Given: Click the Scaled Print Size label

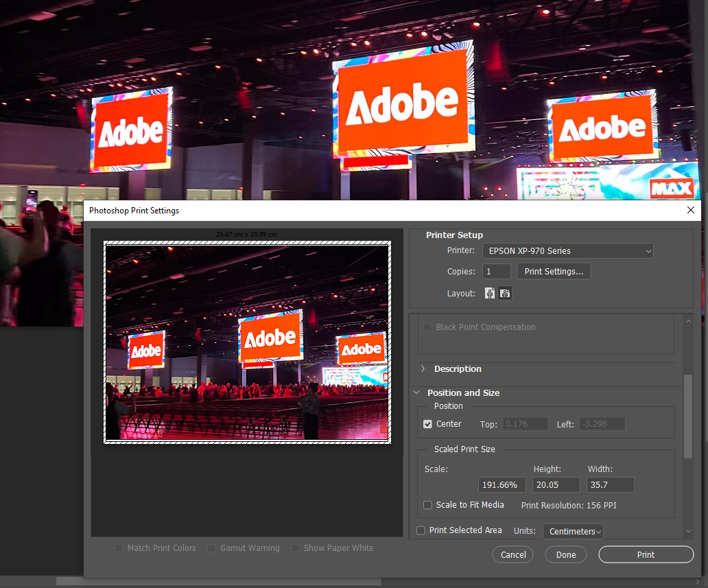Looking at the screenshot, I should pyautogui.click(x=464, y=449).
